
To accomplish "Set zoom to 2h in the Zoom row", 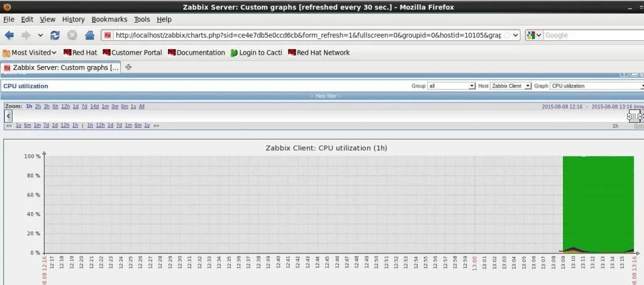I will click(x=38, y=106).
